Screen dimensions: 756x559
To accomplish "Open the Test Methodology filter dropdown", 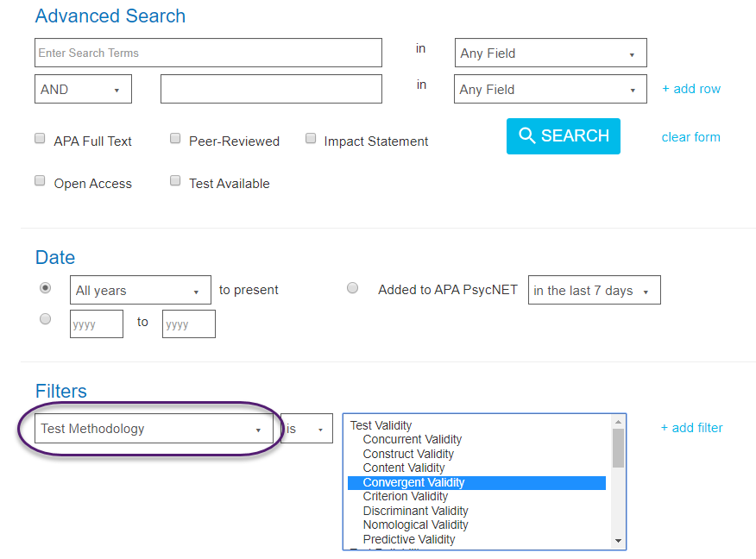I will [154, 429].
